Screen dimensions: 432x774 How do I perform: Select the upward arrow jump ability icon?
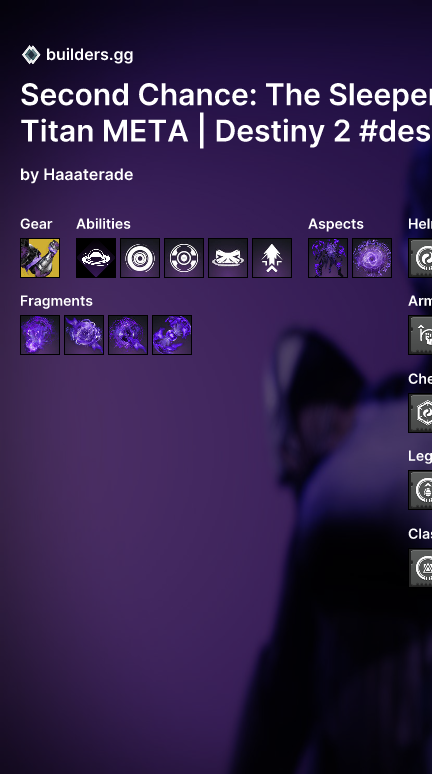(272, 258)
